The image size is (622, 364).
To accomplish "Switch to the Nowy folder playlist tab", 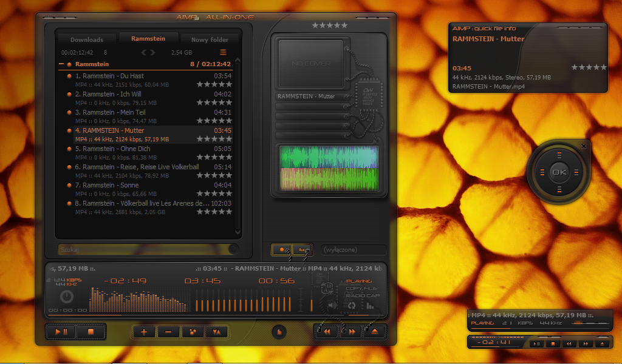I will (210, 39).
